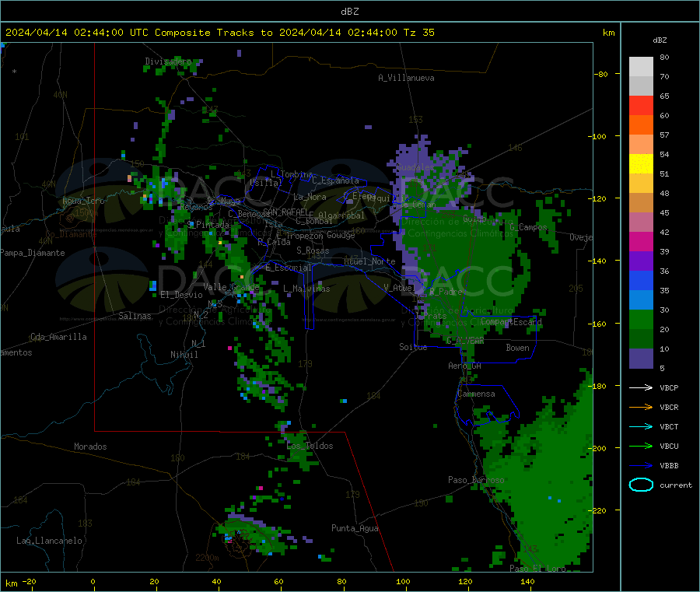Click the 'Guadales' map label
This screenshot has width=700, height=592.
coord(415,167)
